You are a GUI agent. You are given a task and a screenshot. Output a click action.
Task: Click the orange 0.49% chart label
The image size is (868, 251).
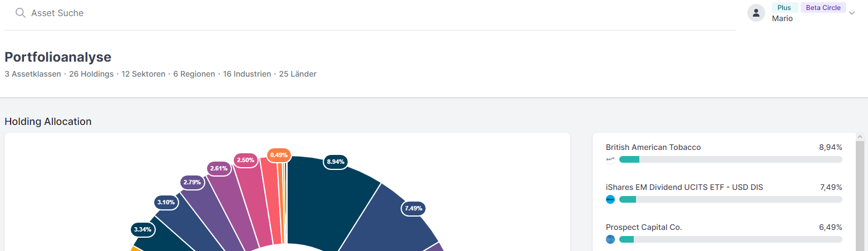coord(279,154)
